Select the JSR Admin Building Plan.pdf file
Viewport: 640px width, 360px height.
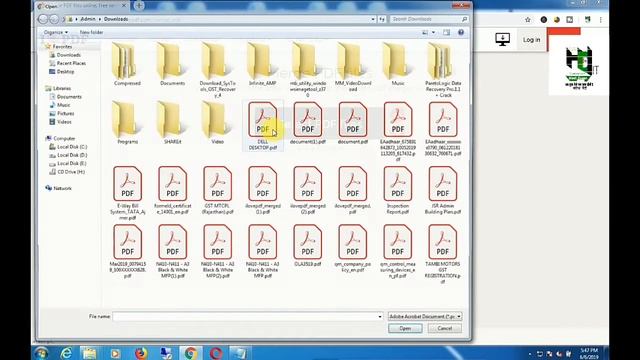pos(443,190)
